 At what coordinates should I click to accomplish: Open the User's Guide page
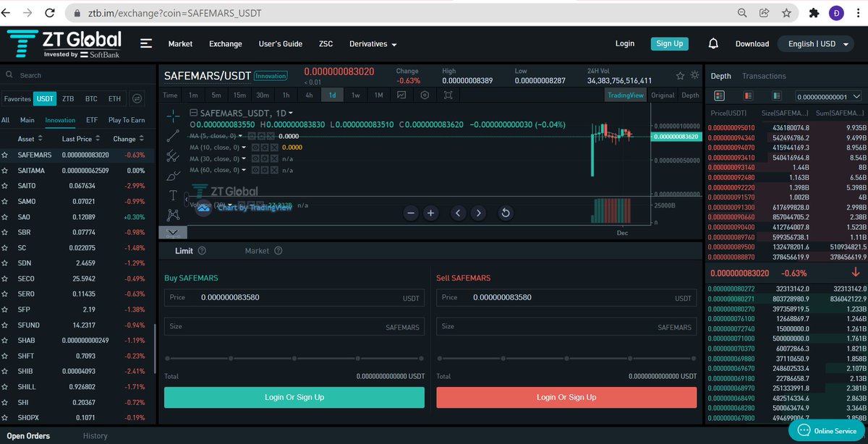point(281,43)
